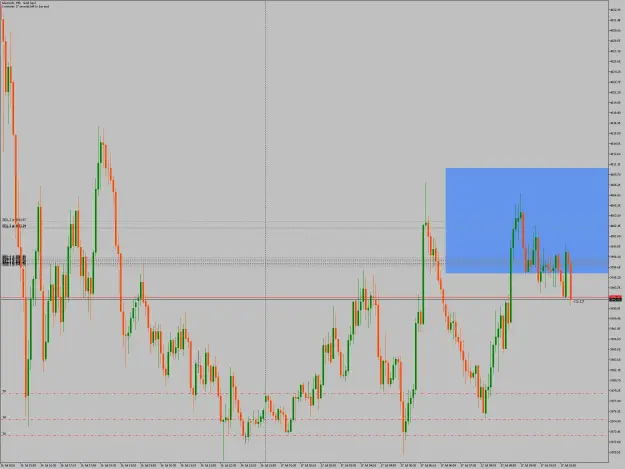Click the lowest dashed red horizontal level
625x469 pixels.
[304, 435]
